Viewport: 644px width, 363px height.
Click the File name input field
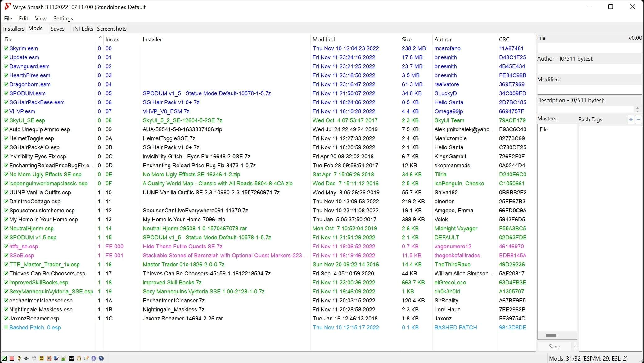589,48
